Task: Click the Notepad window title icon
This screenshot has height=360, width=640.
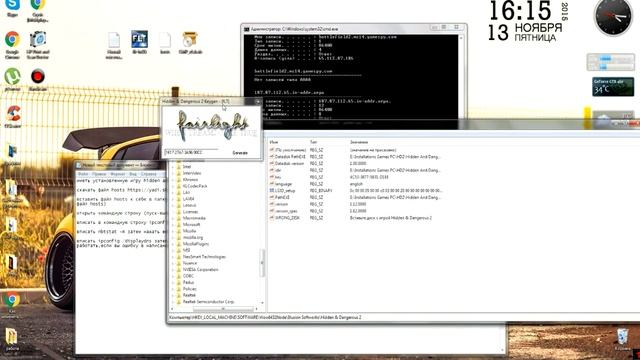Action: pyautogui.click(x=79, y=165)
